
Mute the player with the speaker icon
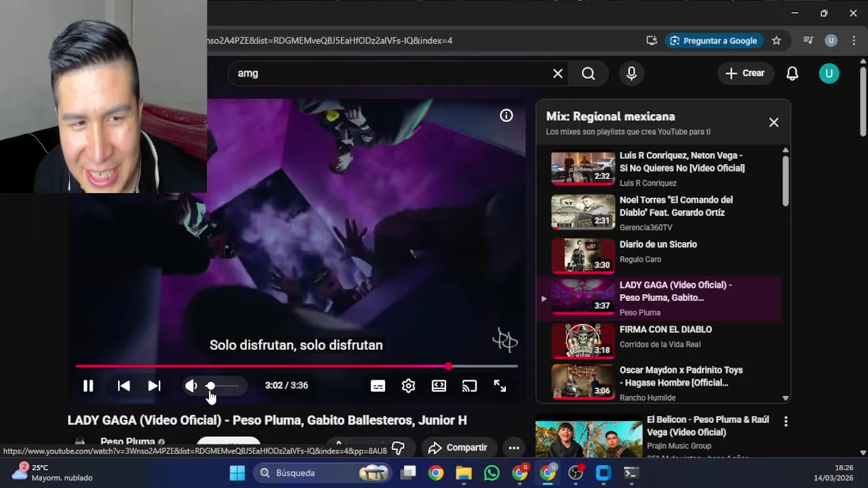click(191, 386)
